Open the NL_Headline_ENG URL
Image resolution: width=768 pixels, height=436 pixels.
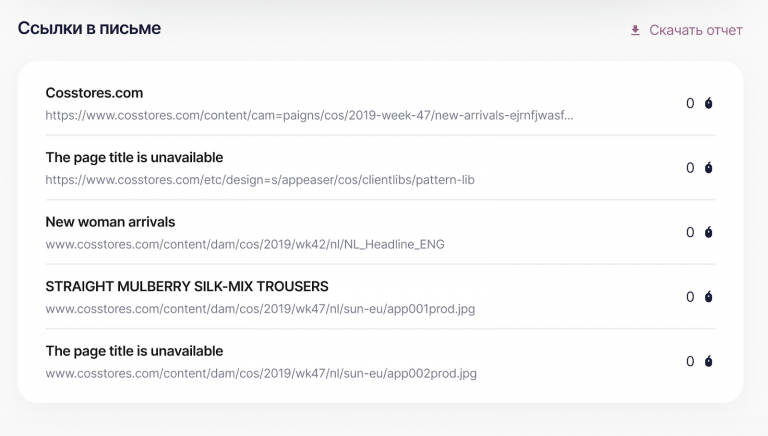(x=245, y=244)
